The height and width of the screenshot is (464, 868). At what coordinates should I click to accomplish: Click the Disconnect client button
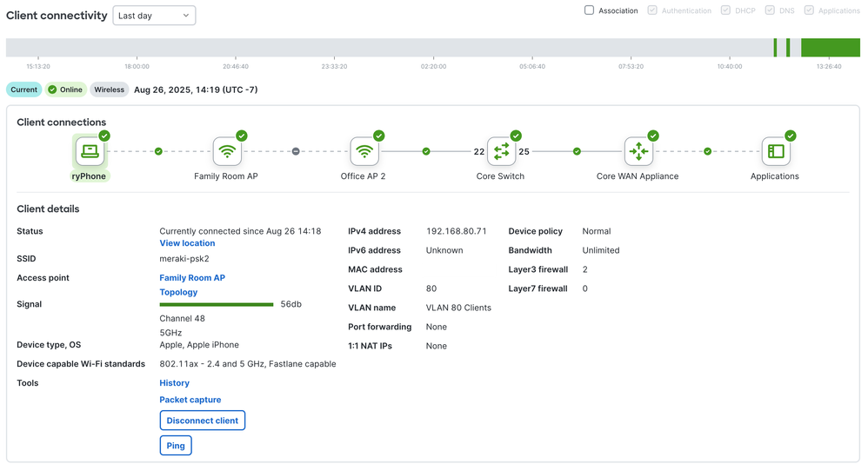(x=202, y=421)
